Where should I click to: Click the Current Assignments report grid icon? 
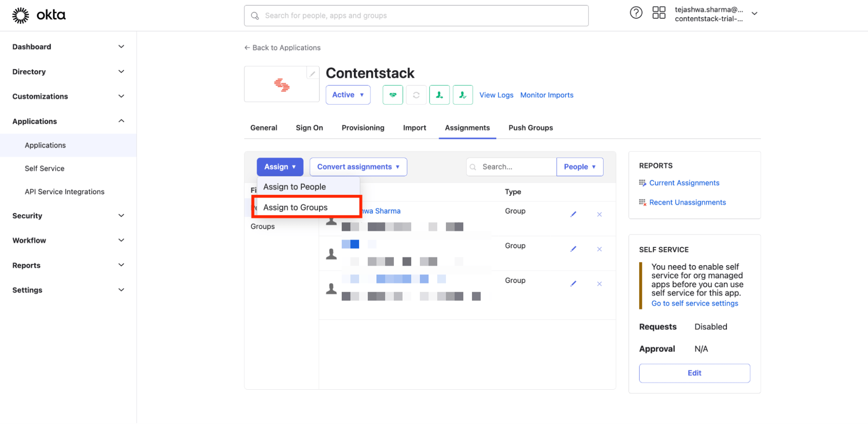coord(643,183)
